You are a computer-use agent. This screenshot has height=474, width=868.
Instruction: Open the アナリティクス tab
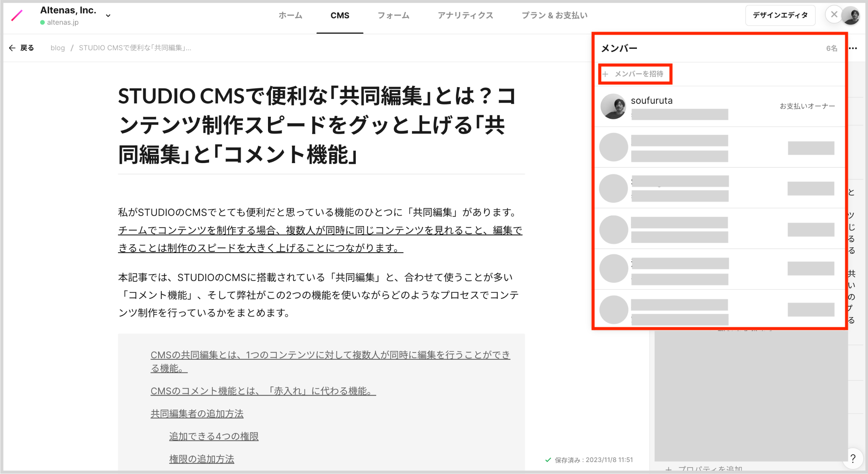point(465,15)
